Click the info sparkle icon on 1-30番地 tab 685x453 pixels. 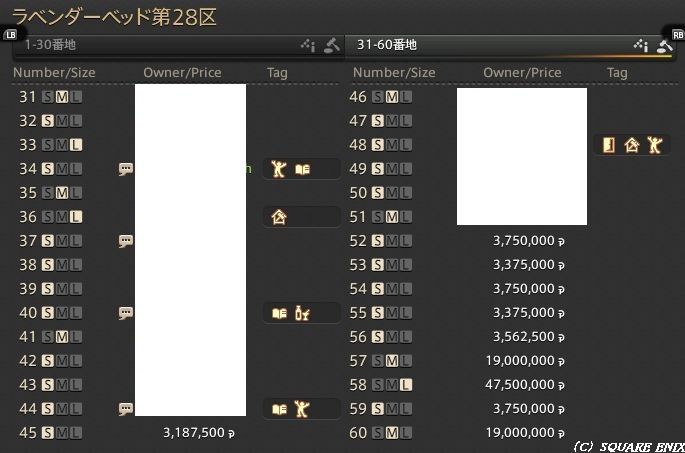tap(308, 45)
